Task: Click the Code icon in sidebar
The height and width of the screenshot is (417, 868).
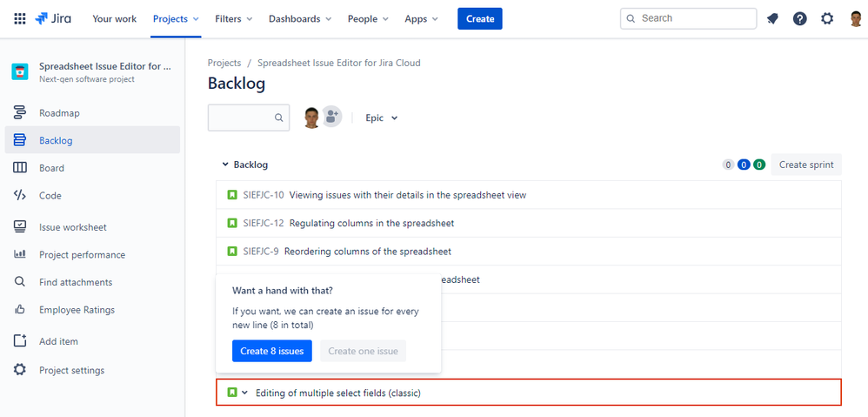Action: 19,195
